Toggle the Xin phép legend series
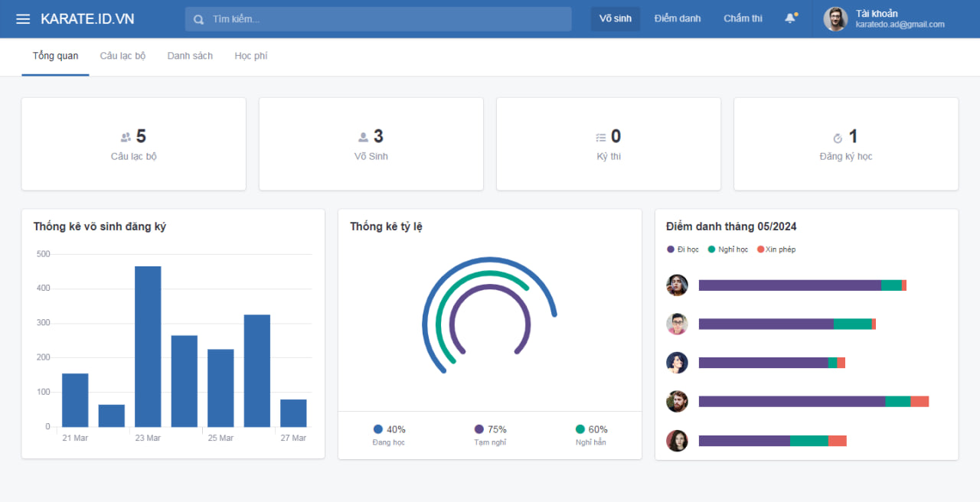Screen dimensions: 980x502 click(776, 249)
